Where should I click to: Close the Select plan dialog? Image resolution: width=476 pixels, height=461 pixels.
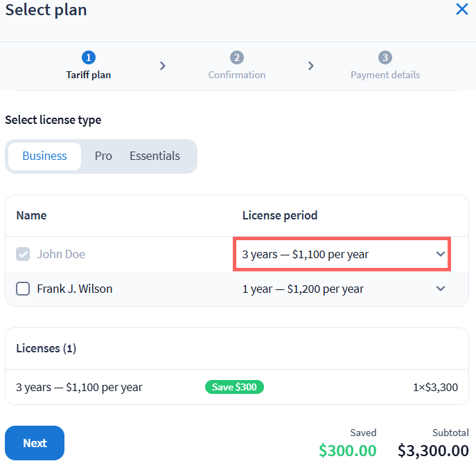(461, 10)
